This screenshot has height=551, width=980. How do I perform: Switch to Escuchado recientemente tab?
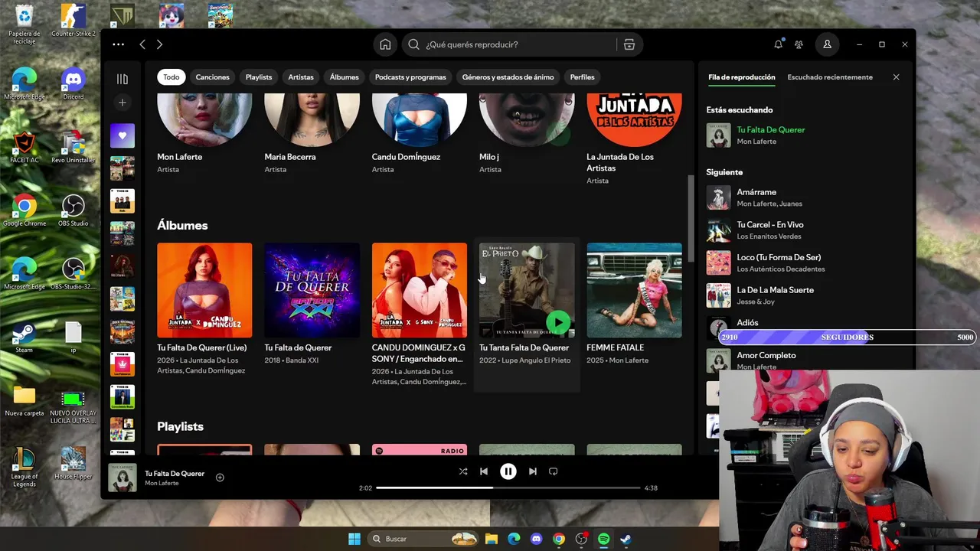(830, 77)
